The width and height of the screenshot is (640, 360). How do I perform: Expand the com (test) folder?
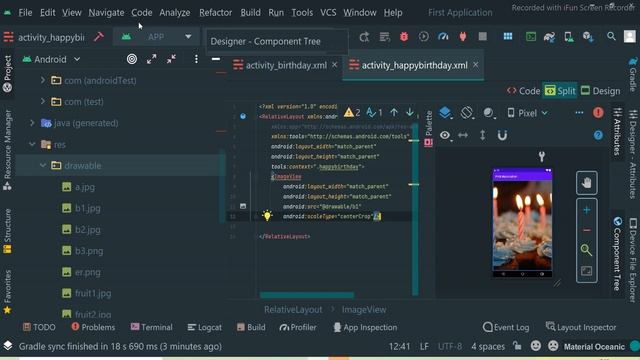point(42,101)
